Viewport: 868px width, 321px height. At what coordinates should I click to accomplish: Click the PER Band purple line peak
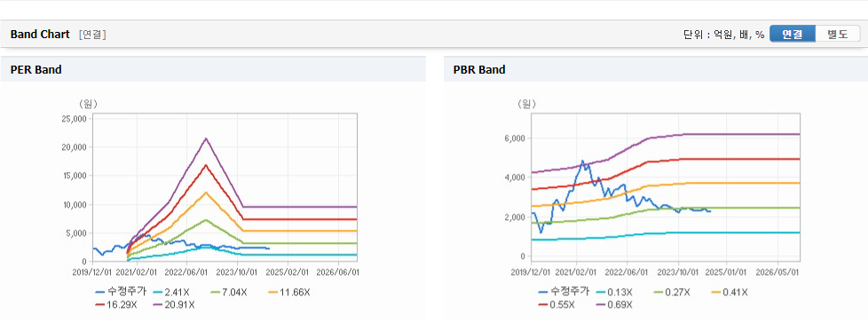[x=206, y=138]
